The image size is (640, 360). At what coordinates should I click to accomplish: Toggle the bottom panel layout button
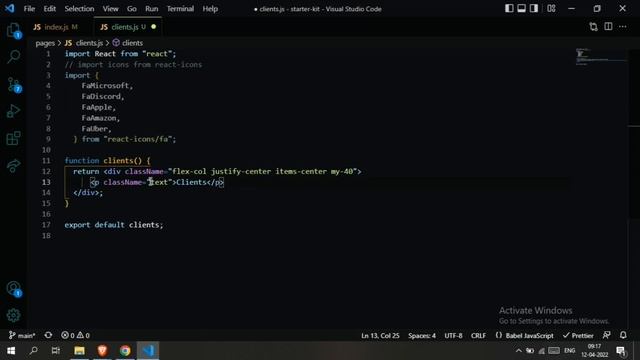click(521, 8)
